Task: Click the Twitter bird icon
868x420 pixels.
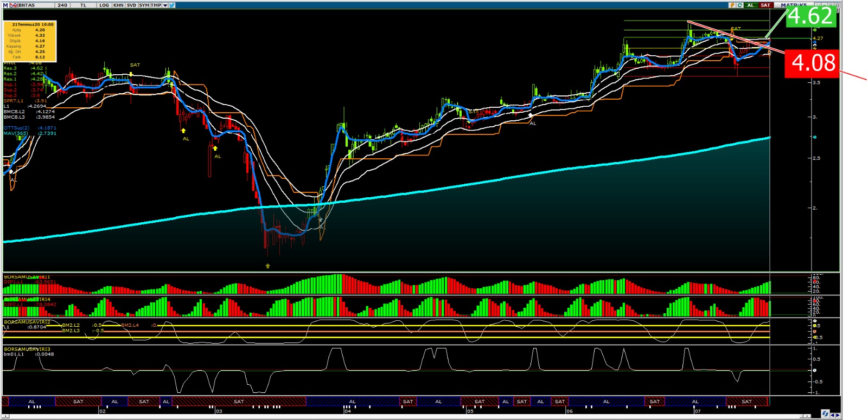Action: point(172,5)
